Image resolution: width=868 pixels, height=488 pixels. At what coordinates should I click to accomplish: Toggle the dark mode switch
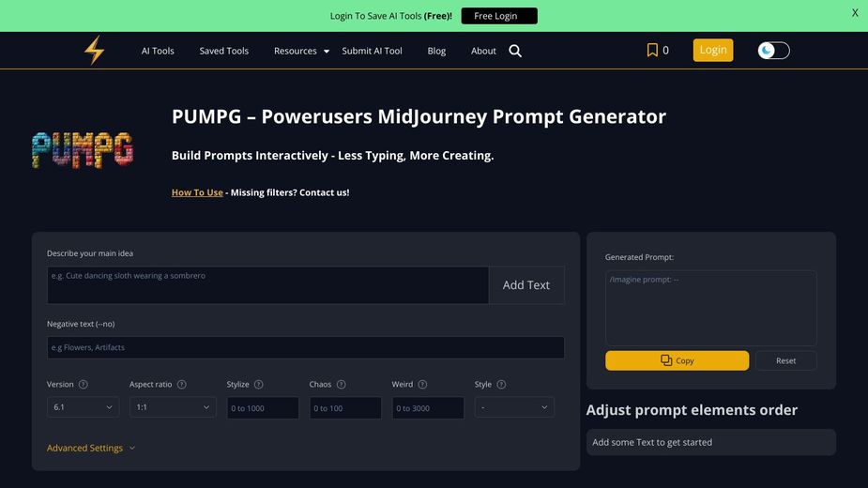(773, 51)
